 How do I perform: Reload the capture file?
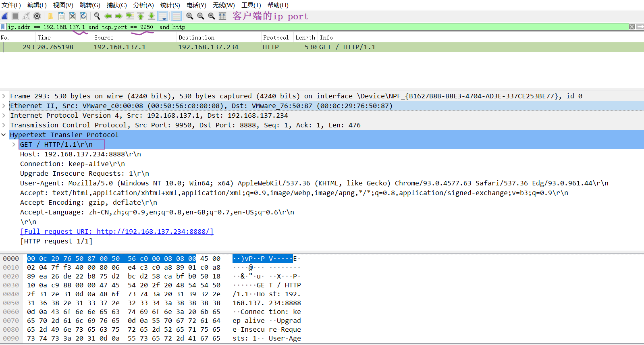pyautogui.click(x=83, y=16)
